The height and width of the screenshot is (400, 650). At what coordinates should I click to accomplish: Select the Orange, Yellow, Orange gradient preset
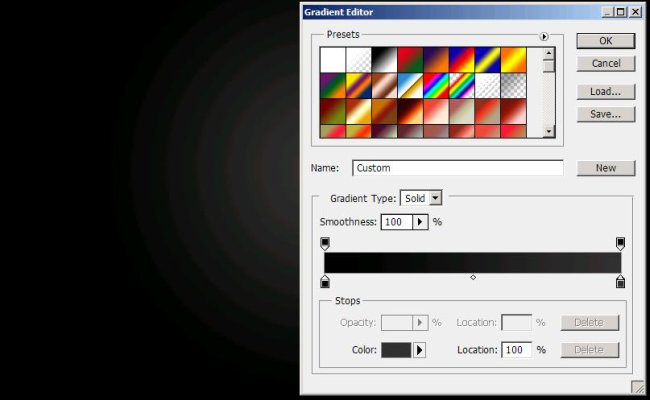click(513, 60)
